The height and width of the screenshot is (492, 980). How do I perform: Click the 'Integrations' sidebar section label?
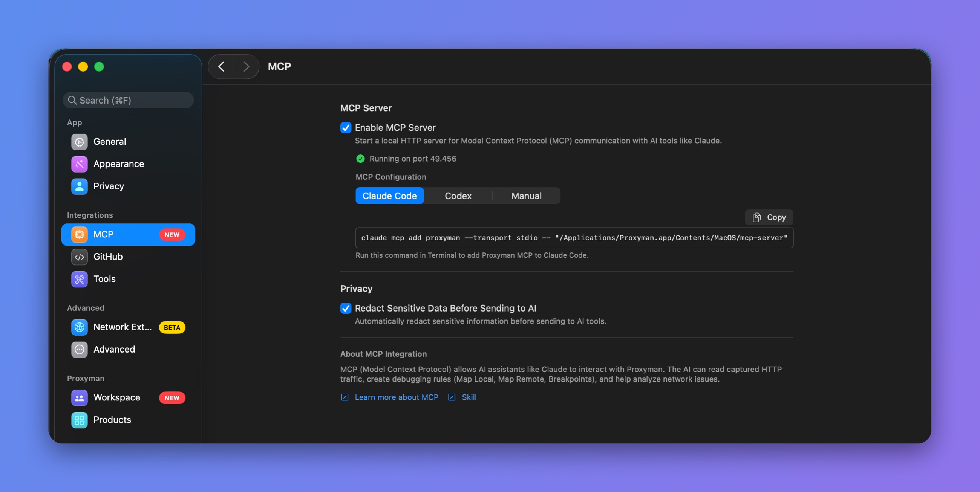coord(90,215)
